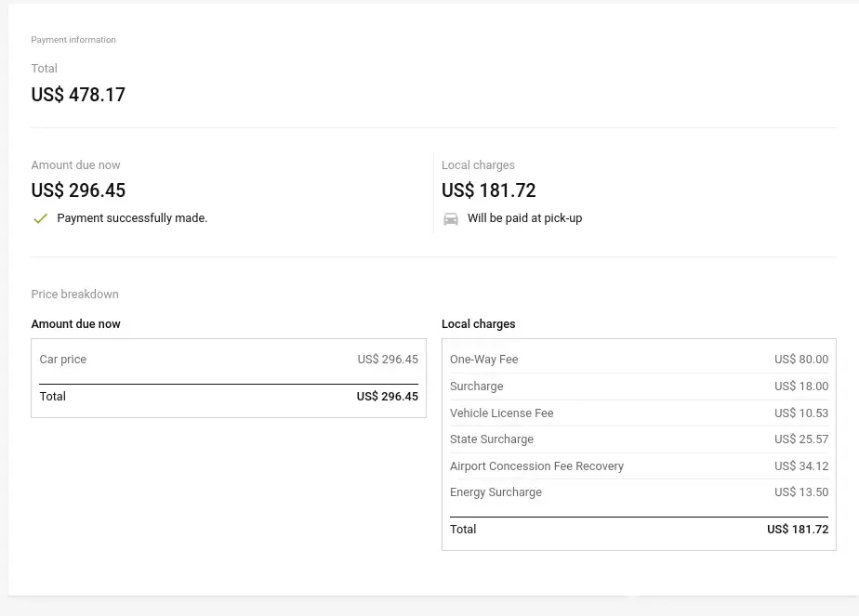Select the 'Payment successfully made.' message
The image size is (859, 616).
coord(132,218)
